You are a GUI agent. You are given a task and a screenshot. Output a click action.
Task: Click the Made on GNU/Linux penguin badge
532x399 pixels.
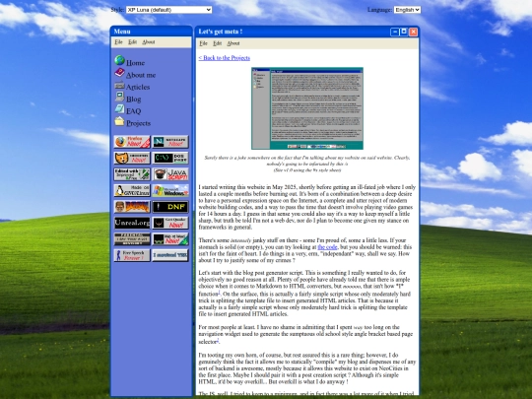click(x=132, y=191)
